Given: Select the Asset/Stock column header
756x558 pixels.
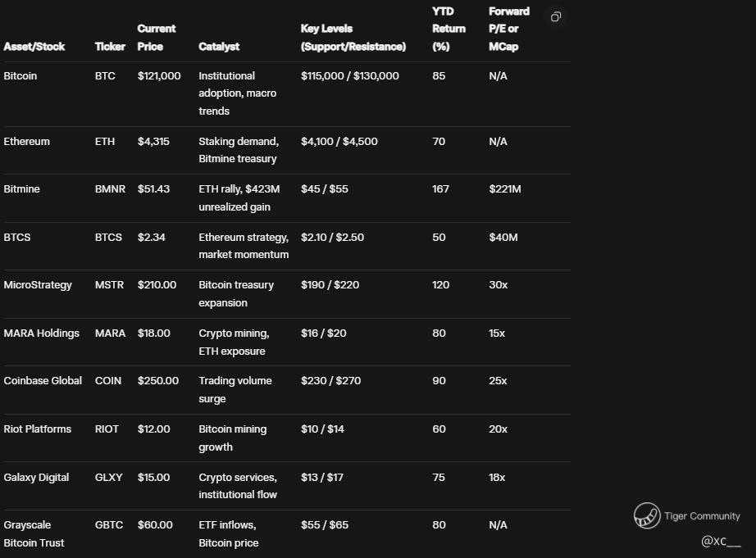Looking at the screenshot, I should coord(34,47).
